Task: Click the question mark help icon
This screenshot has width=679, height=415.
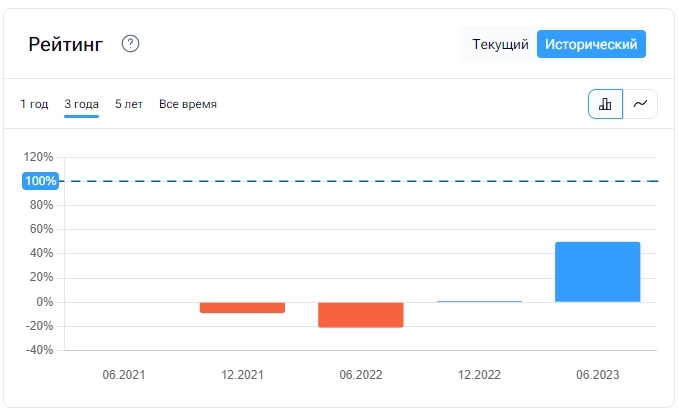Action: [x=130, y=44]
